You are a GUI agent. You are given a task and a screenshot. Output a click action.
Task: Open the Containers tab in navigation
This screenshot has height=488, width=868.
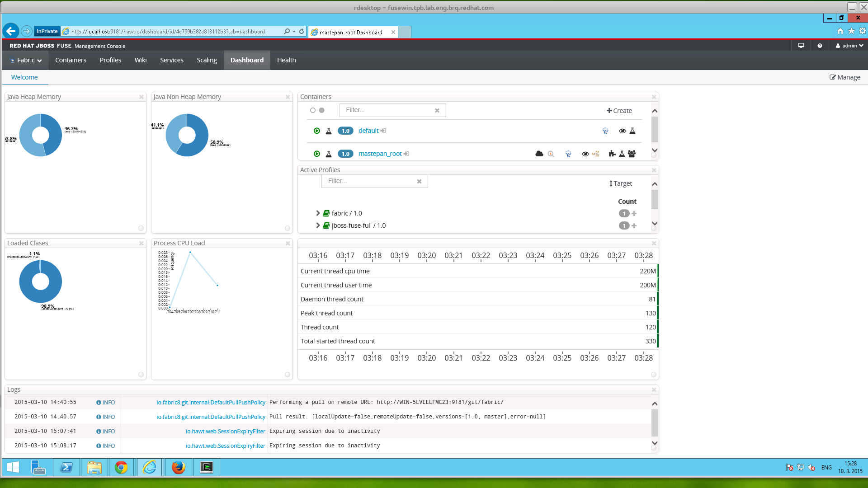[71, 60]
